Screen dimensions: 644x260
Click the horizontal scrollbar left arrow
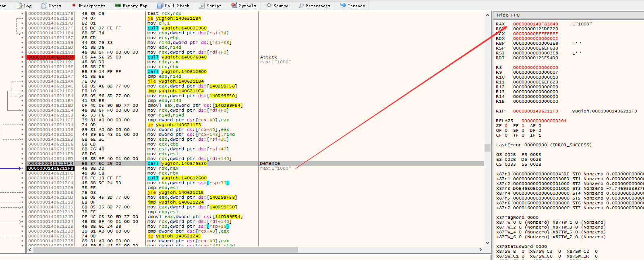click(30, 250)
